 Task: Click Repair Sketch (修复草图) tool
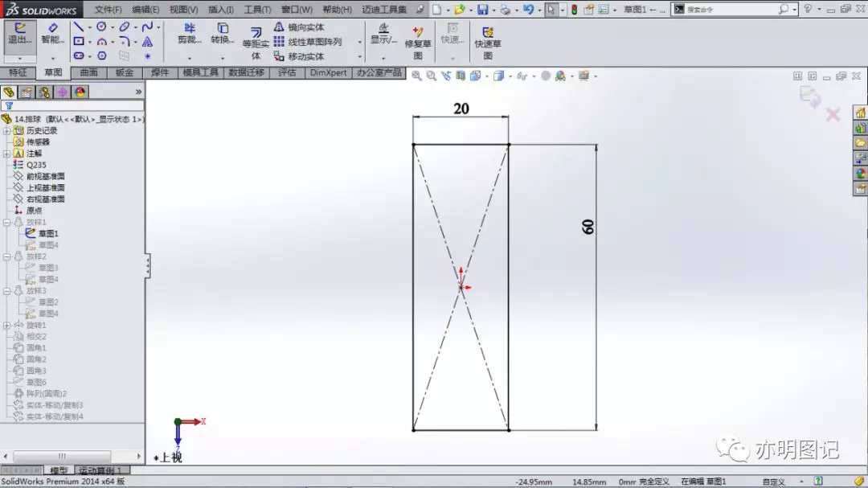(418, 42)
